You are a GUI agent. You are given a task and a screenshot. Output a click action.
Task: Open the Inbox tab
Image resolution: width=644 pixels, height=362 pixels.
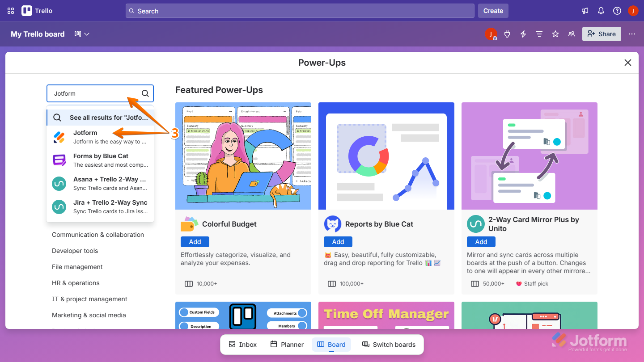(242, 344)
